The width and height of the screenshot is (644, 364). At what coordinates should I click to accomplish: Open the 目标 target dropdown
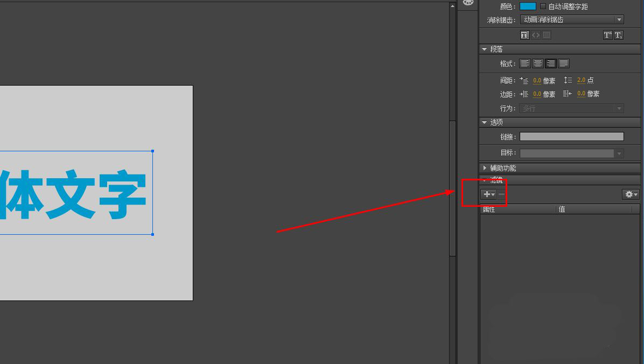coord(572,153)
